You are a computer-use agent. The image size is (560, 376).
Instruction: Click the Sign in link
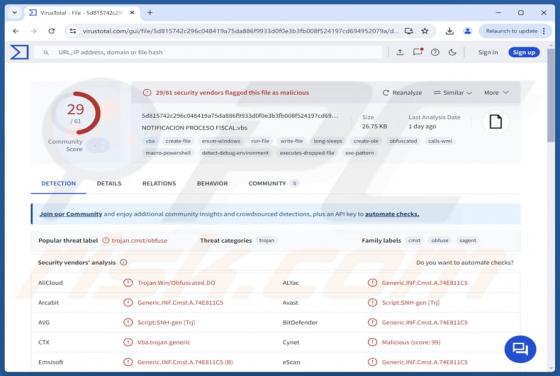click(x=488, y=52)
